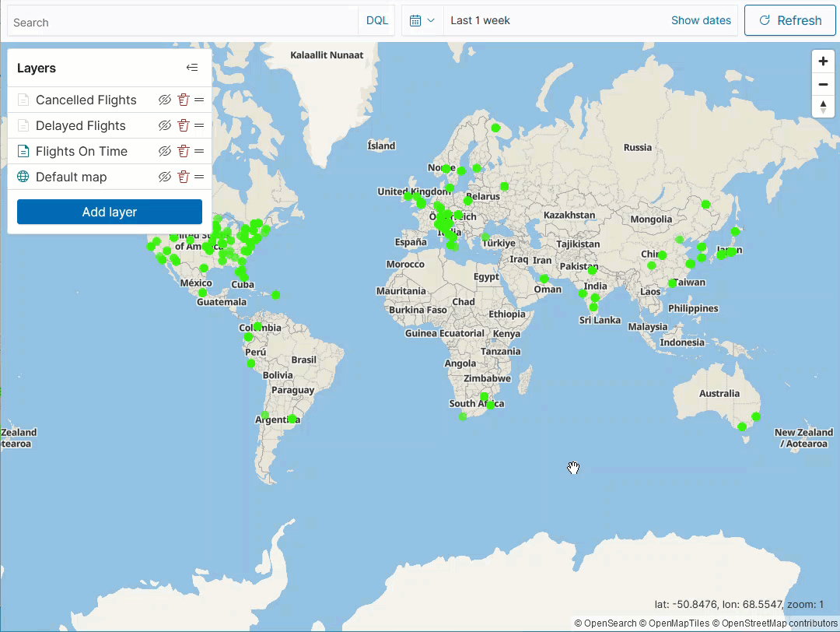Switch query language via DQL

377,21
